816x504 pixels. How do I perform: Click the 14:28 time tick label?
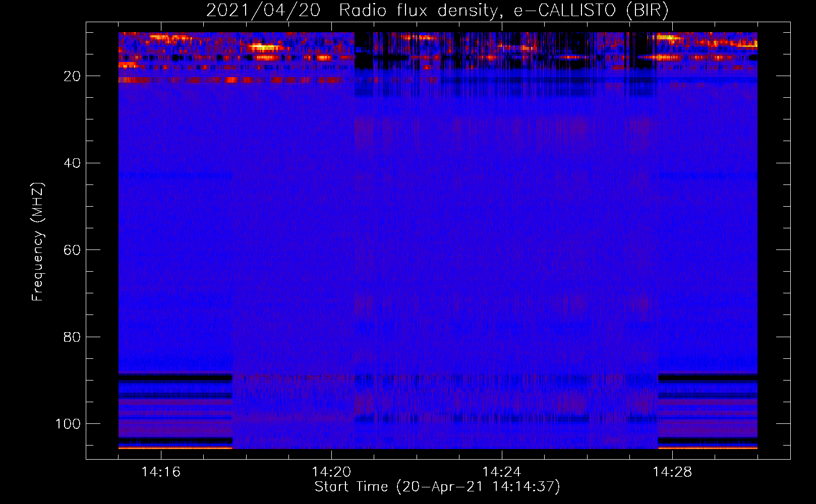[672, 472]
